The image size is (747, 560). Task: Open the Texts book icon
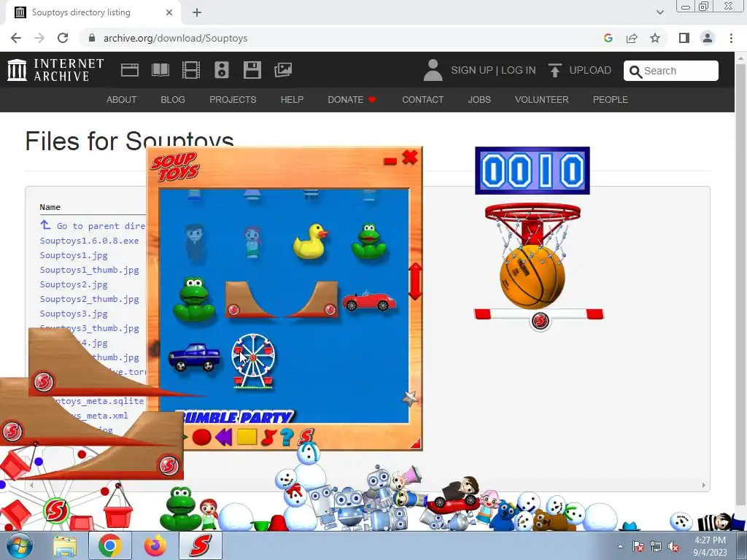[160, 70]
